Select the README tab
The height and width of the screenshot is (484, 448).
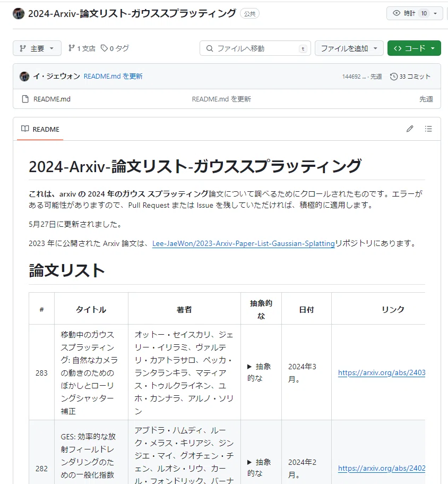40,129
